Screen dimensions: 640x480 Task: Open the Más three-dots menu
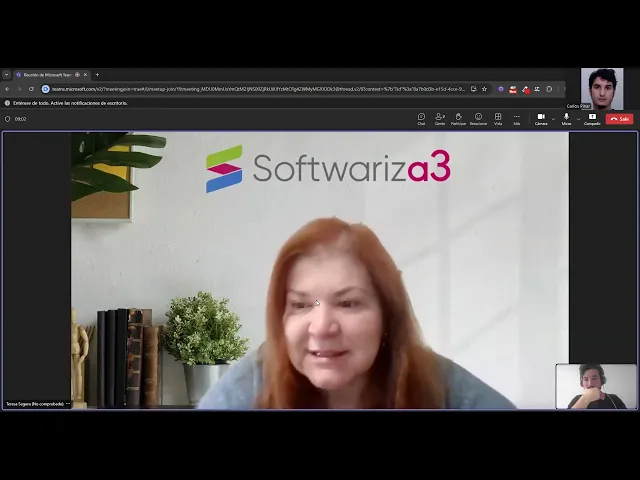coord(517,119)
